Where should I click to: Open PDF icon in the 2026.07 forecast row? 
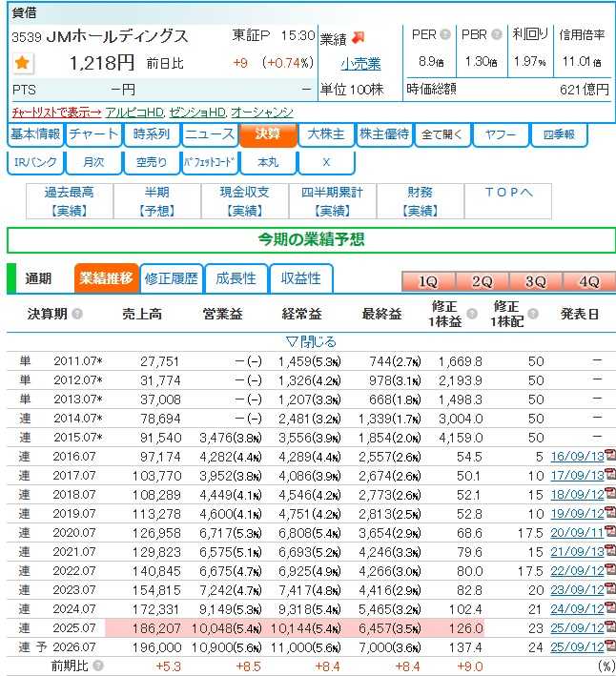[610, 645]
